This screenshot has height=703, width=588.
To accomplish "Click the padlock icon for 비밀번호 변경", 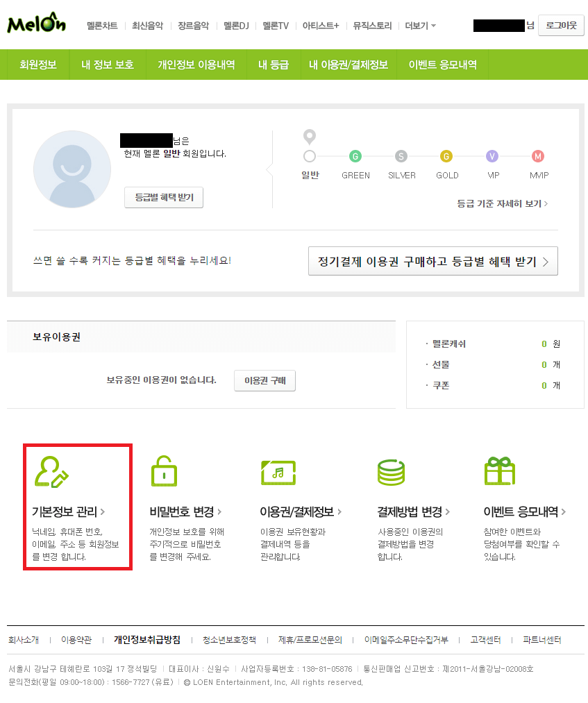I will pyautogui.click(x=165, y=471).
